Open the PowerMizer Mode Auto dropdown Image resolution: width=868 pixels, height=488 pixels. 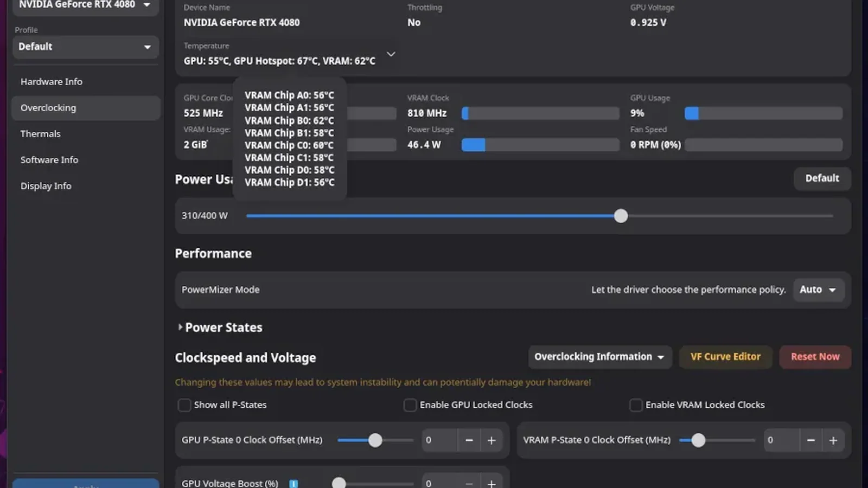coord(818,290)
